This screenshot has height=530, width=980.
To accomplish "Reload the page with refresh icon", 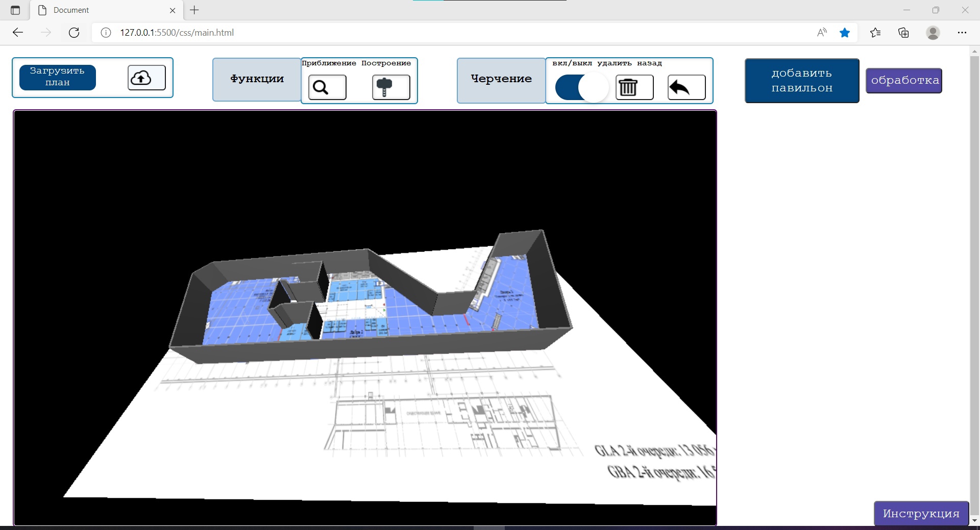I will pyautogui.click(x=74, y=33).
